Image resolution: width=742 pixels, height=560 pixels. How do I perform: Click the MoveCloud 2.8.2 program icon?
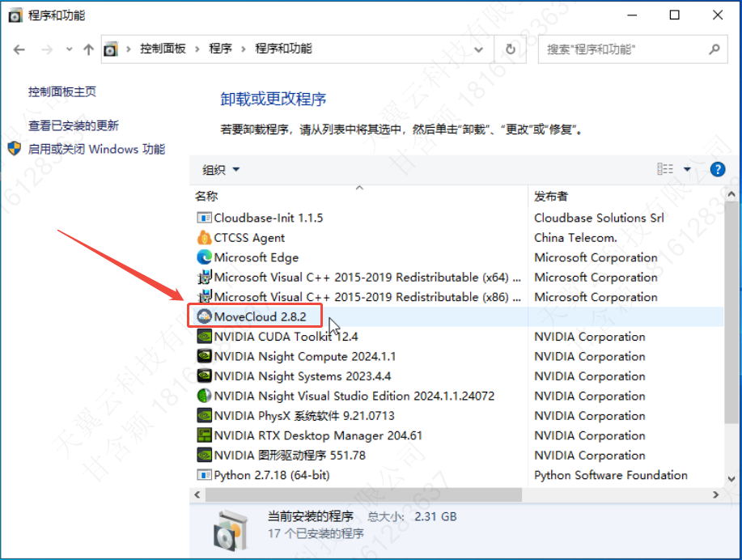point(204,316)
